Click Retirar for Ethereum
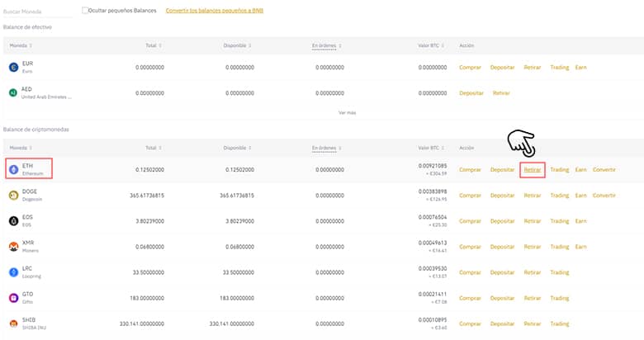The width and height of the screenshot is (644, 340). pyautogui.click(x=533, y=169)
